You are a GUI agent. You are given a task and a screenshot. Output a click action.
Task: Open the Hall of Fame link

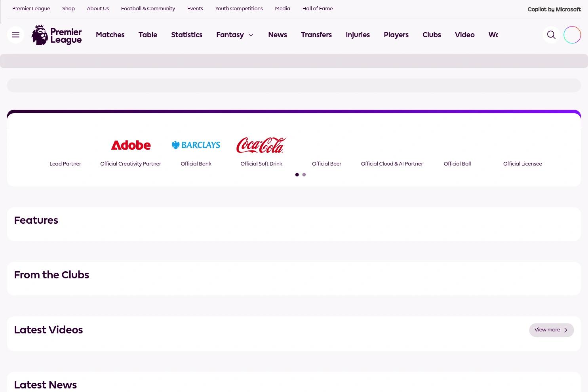point(318,9)
